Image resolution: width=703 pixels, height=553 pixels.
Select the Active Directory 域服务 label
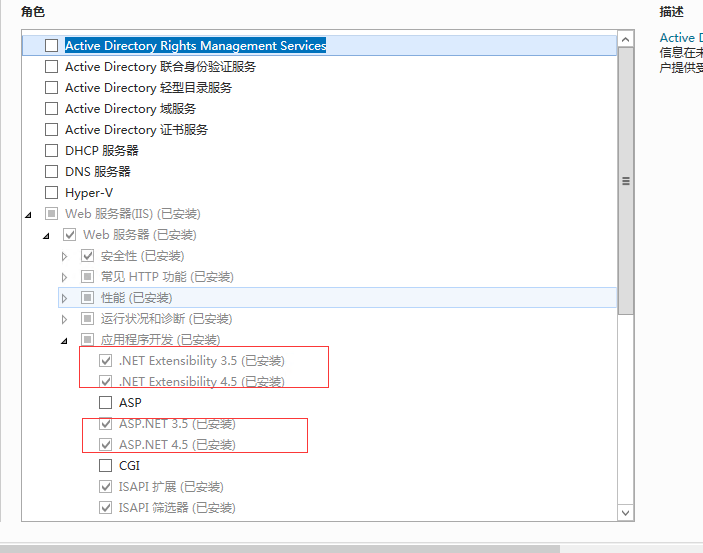pos(130,109)
